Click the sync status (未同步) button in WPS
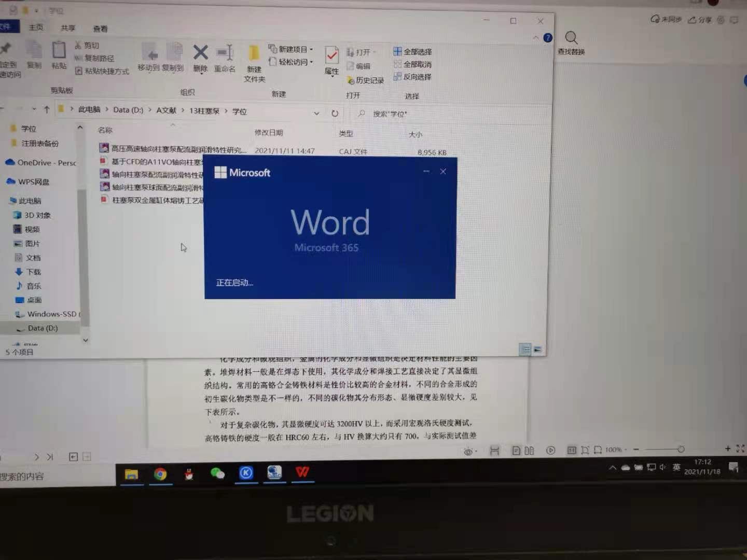The image size is (747, 560). coord(666,19)
